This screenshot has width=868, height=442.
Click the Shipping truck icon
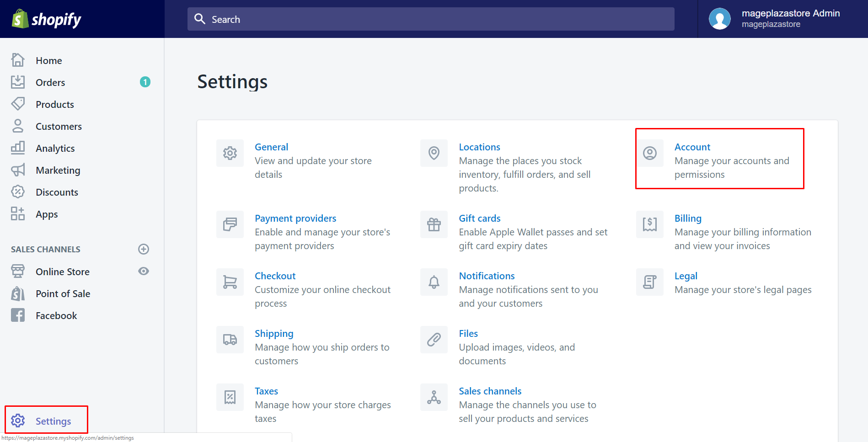click(230, 340)
